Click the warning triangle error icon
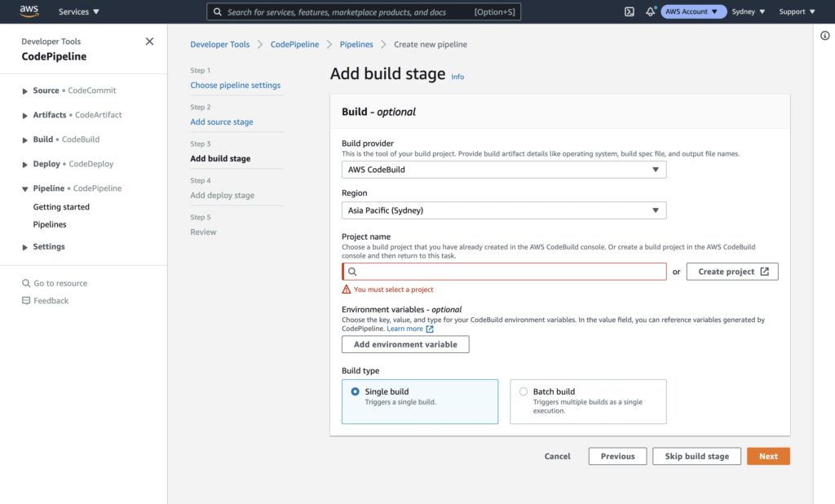 click(346, 290)
